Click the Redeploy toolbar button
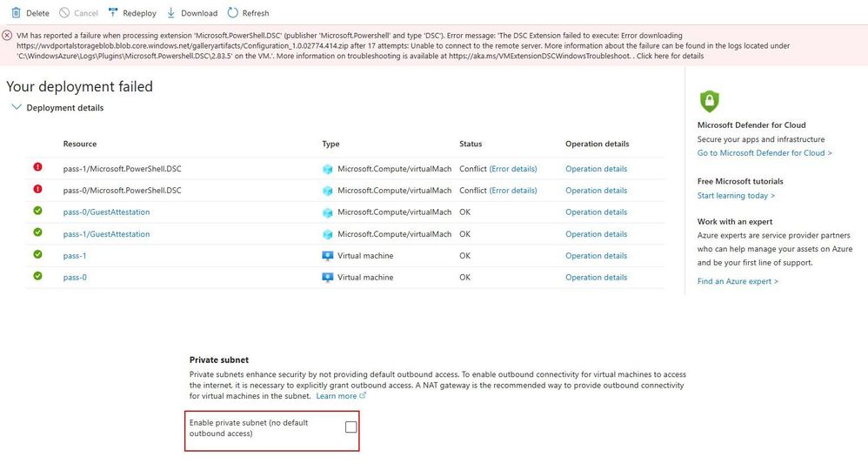868x464 pixels. 132,13
